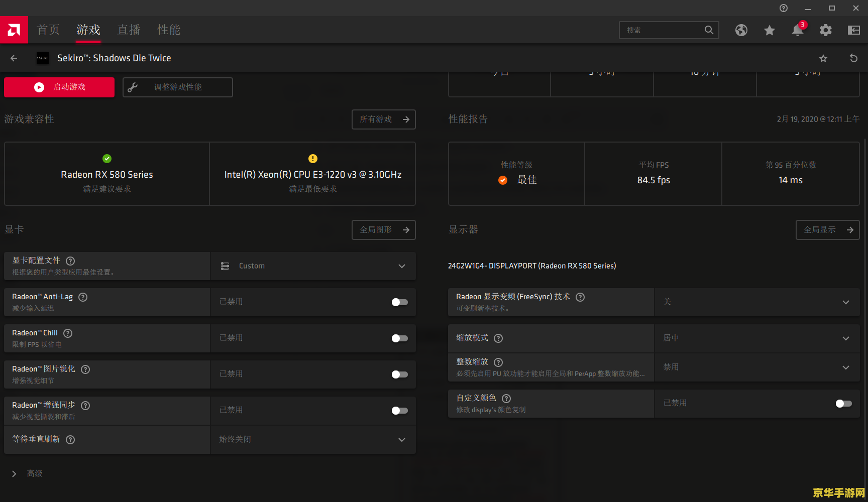Switch to 直播 tab
This screenshot has height=502, width=868.
click(x=129, y=30)
